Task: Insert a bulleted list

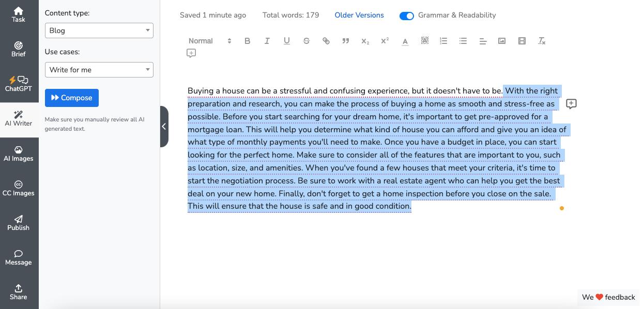Action: click(463, 41)
